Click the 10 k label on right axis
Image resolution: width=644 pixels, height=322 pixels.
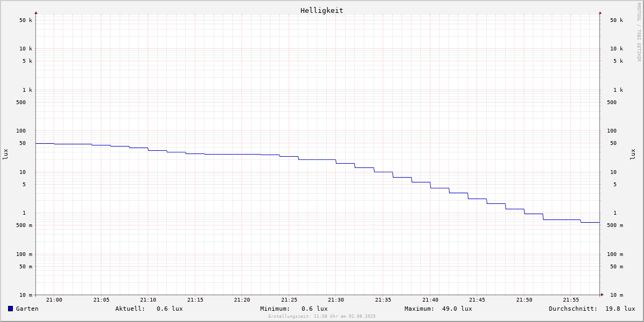(617, 49)
